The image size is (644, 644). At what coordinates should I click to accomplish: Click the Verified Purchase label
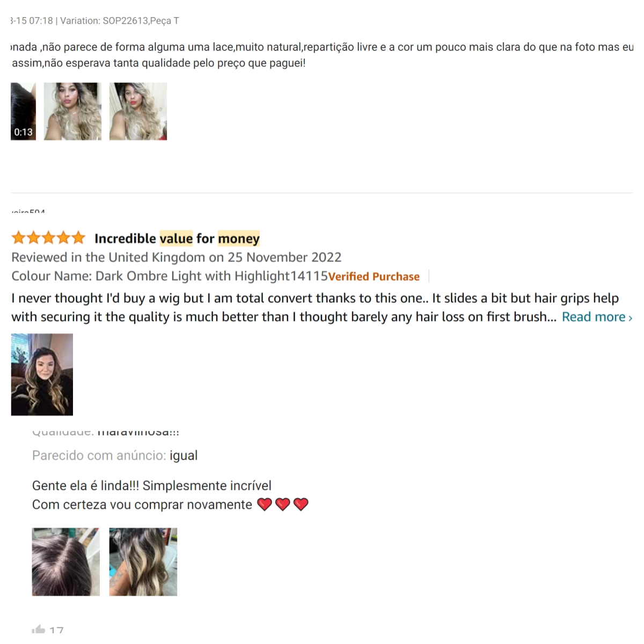click(x=374, y=276)
